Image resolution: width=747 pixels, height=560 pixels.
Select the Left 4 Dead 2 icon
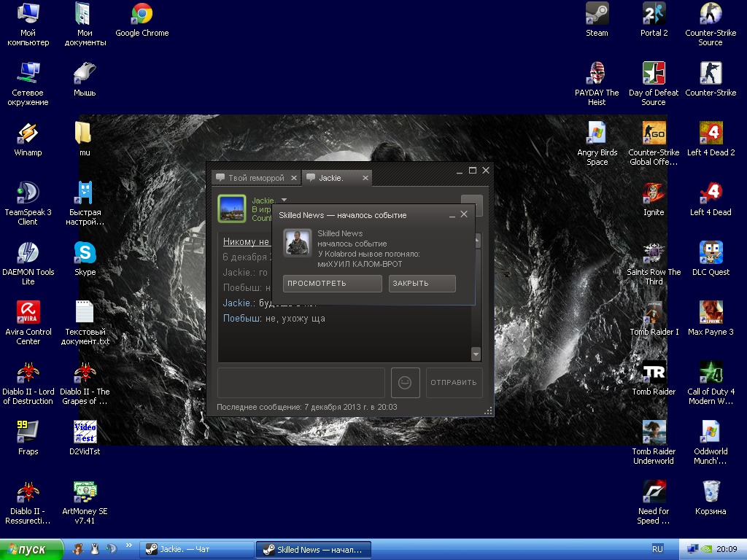pos(711,134)
